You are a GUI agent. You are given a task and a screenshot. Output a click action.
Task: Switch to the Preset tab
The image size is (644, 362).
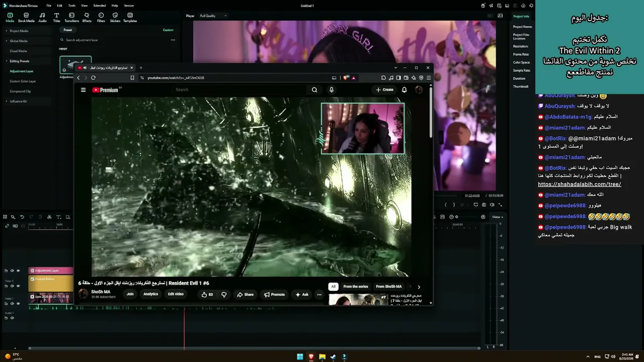click(67, 30)
